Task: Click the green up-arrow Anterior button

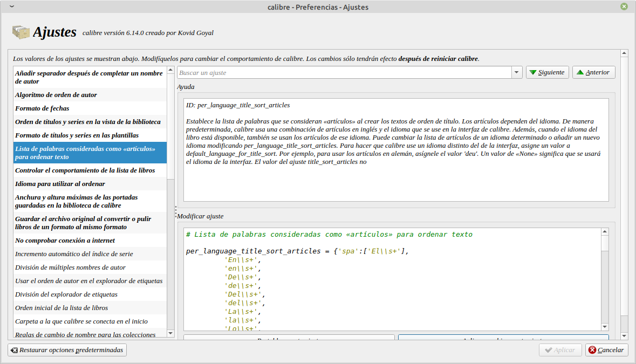Action: click(x=593, y=72)
